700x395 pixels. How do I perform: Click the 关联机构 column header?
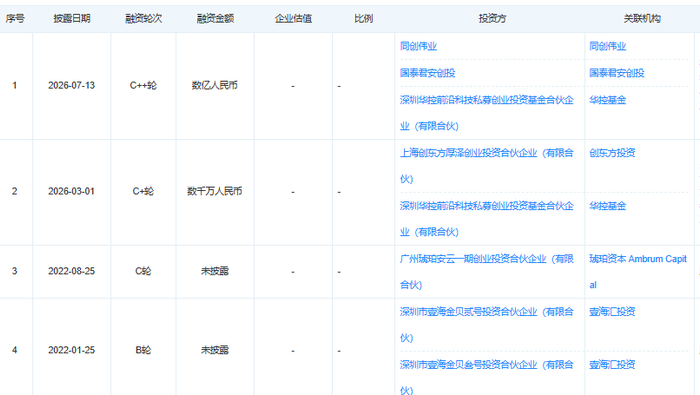click(642, 18)
